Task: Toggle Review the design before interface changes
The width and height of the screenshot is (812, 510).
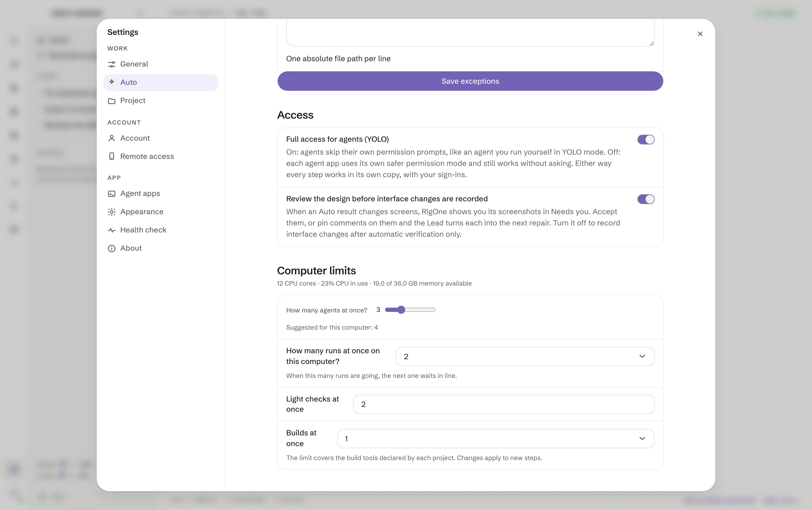Action: (646, 199)
